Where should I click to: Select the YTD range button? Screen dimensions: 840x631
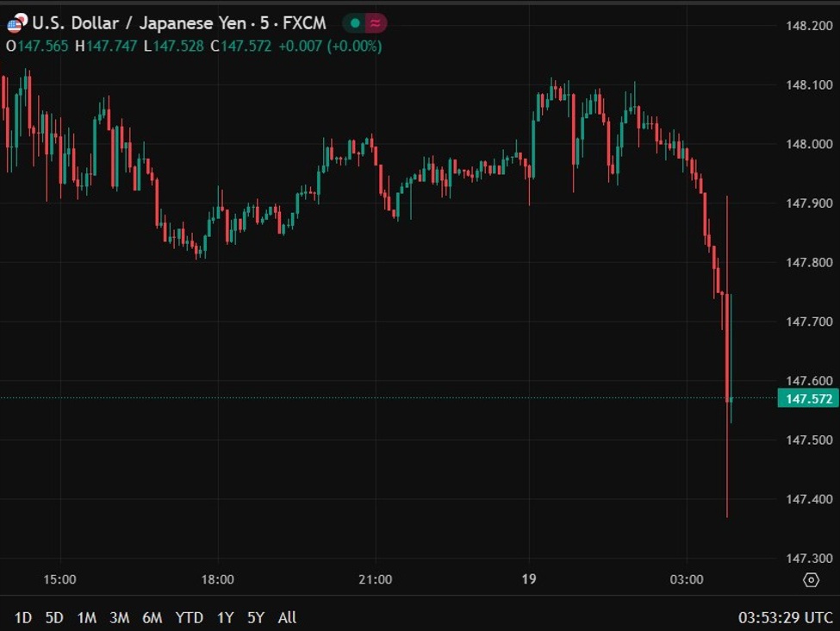tap(189, 618)
